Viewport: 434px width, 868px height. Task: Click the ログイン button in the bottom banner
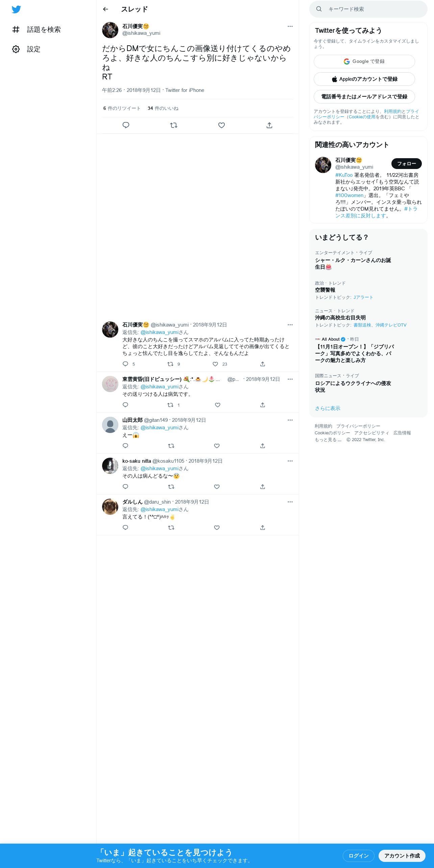[x=358, y=856]
